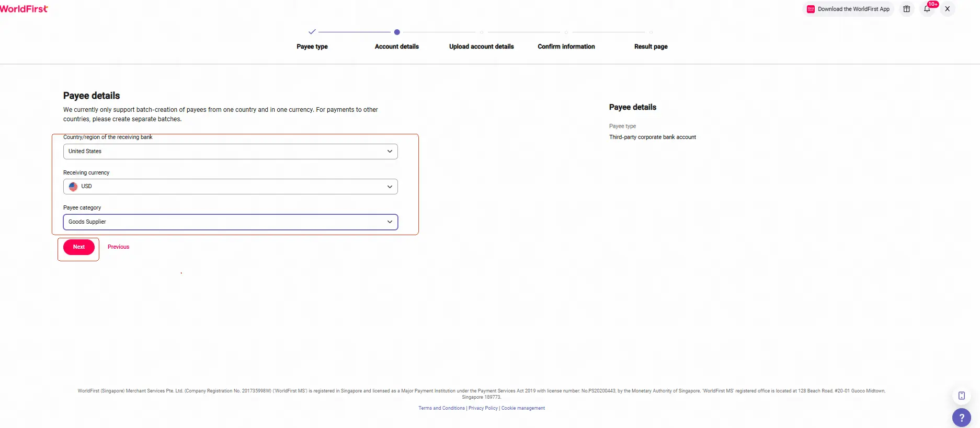
Task: Click Download the WorldFirst App
Action: (848, 9)
